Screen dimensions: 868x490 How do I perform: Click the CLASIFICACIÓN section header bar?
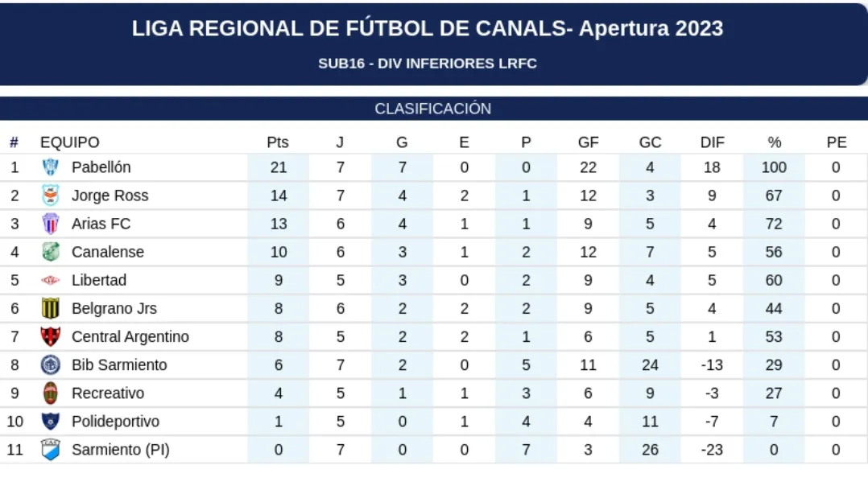pyautogui.click(x=433, y=109)
